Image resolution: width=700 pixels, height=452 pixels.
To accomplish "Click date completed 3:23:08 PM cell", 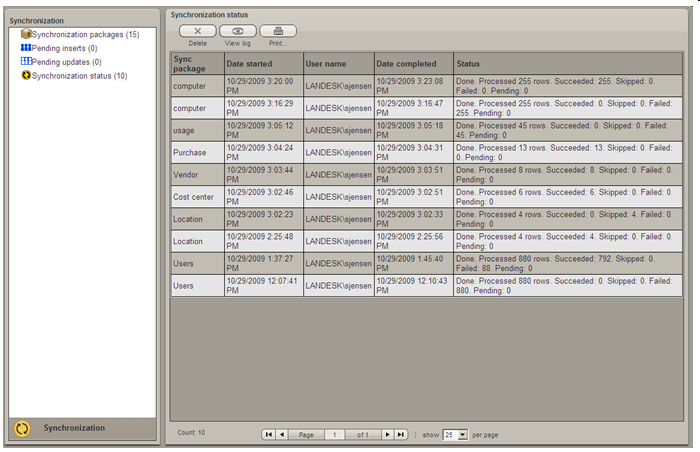I will pyautogui.click(x=414, y=86).
